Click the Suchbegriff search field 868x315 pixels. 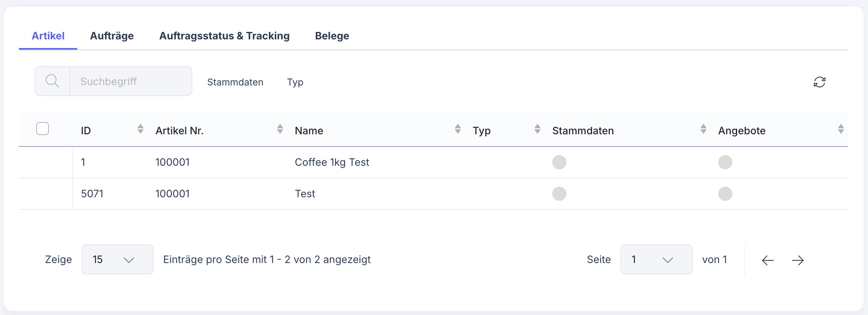click(130, 81)
